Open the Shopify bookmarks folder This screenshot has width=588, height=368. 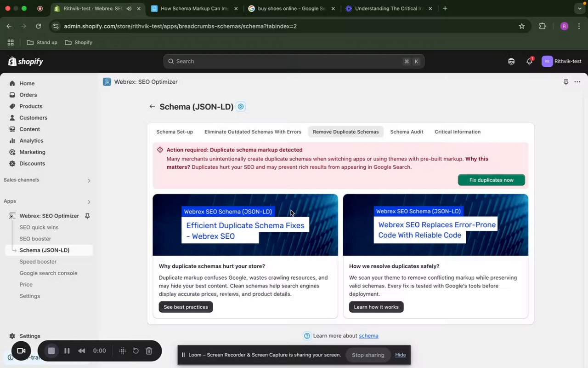point(79,42)
